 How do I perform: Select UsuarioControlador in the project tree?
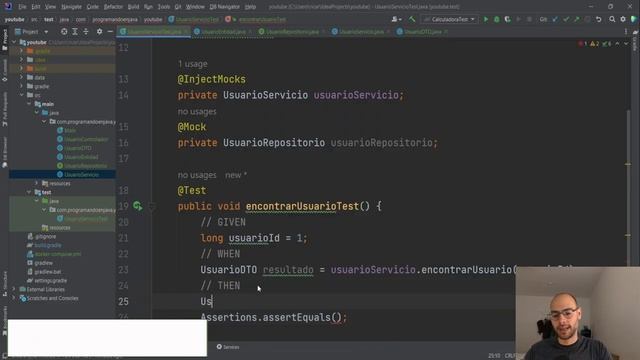[x=86, y=139]
